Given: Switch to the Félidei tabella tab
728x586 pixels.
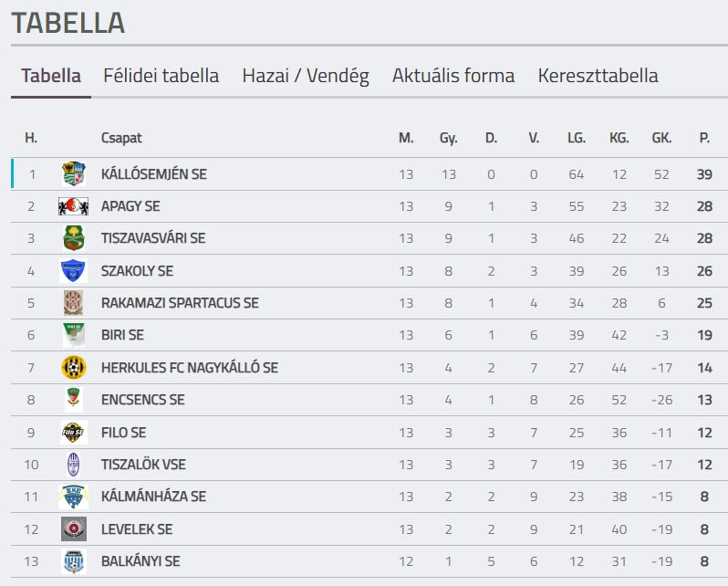Looking at the screenshot, I should coord(161,76).
